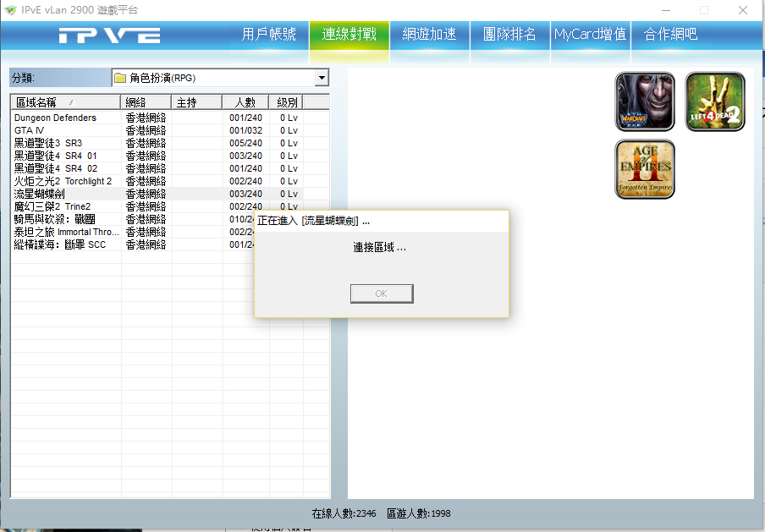Switch to the 連線對戰 tab
This screenshot has height=532, width=765.
click(349, 35)
